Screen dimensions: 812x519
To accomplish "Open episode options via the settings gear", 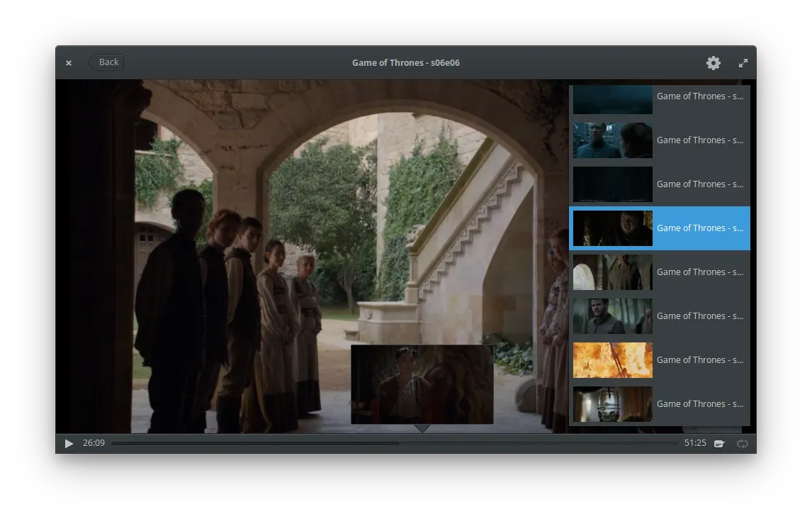I will coord(714,62).
